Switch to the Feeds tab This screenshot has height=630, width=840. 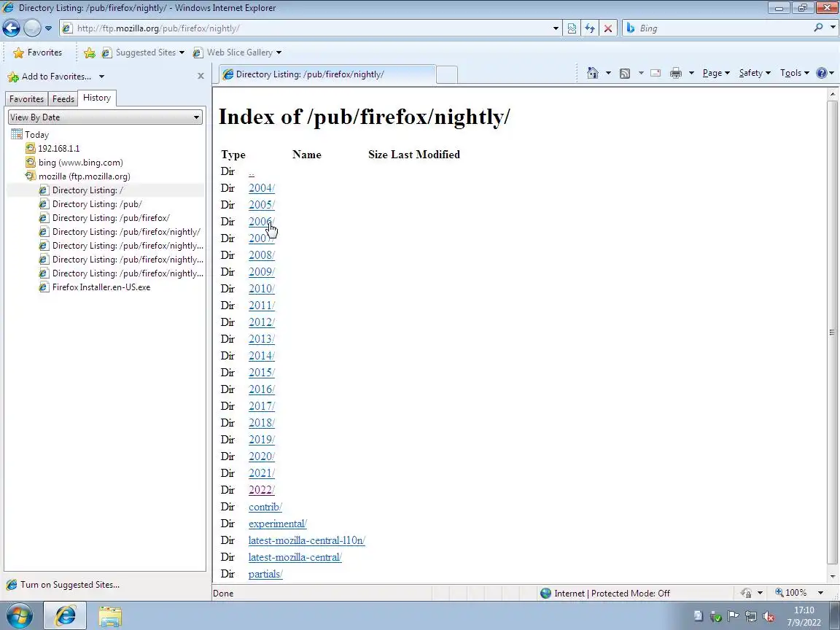(x=63, y=99)
